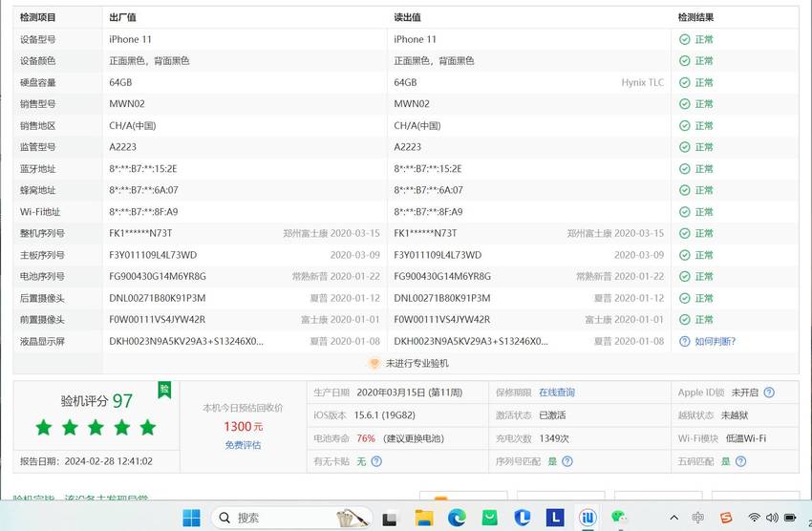Viewport: 812px width, 531px height.
Task: Click the 未越狱 jailbreak status value
Action: click(x=735, y=415)
